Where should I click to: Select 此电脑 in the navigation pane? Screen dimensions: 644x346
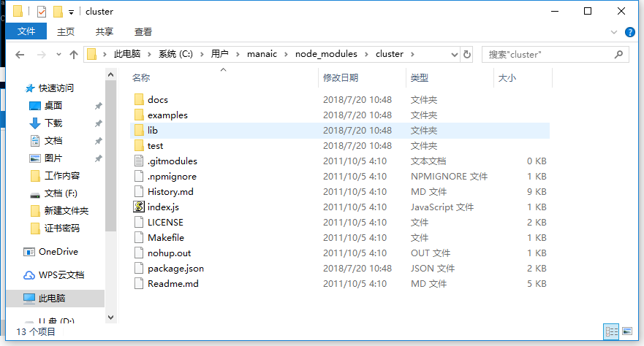[x=55, y=299]
